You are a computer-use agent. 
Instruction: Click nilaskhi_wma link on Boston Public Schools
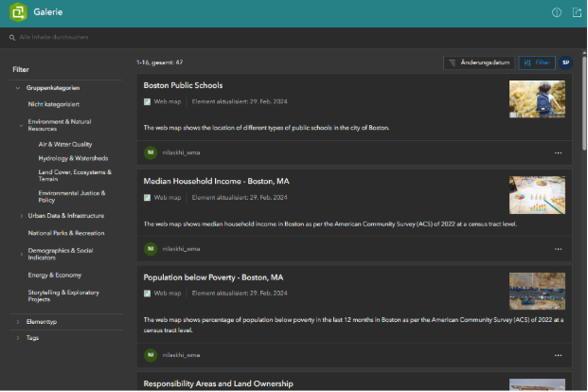tap(181, 153)
